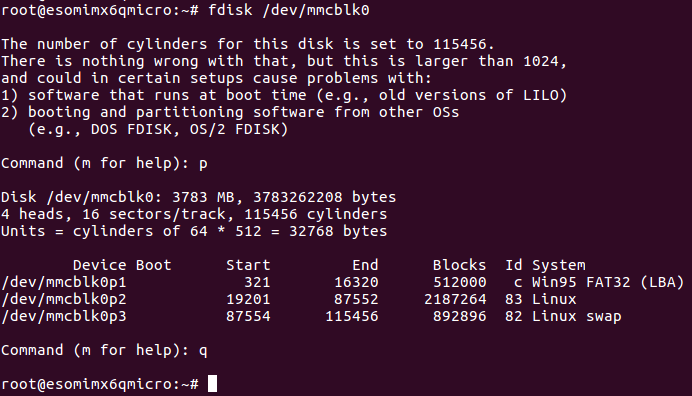The height and width of the screenshot is (396, 692).
Task: Click the typed 'q' command character
Action: tap(203, 351)
